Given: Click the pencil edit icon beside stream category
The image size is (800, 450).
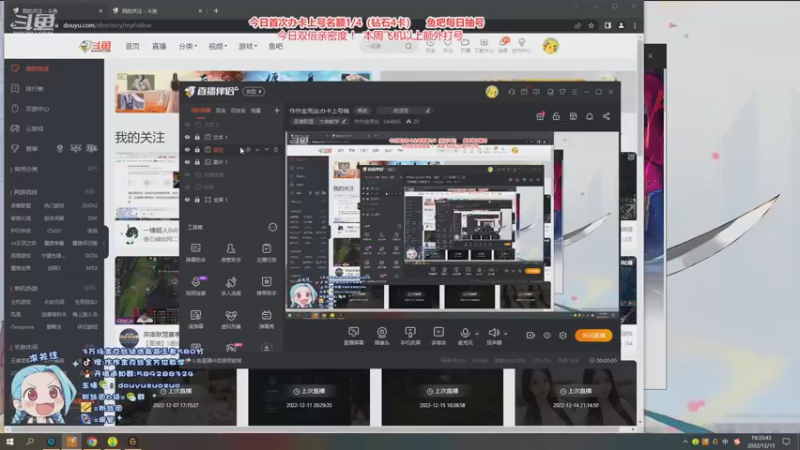Looking at the screenshot, I should point(344,121).
